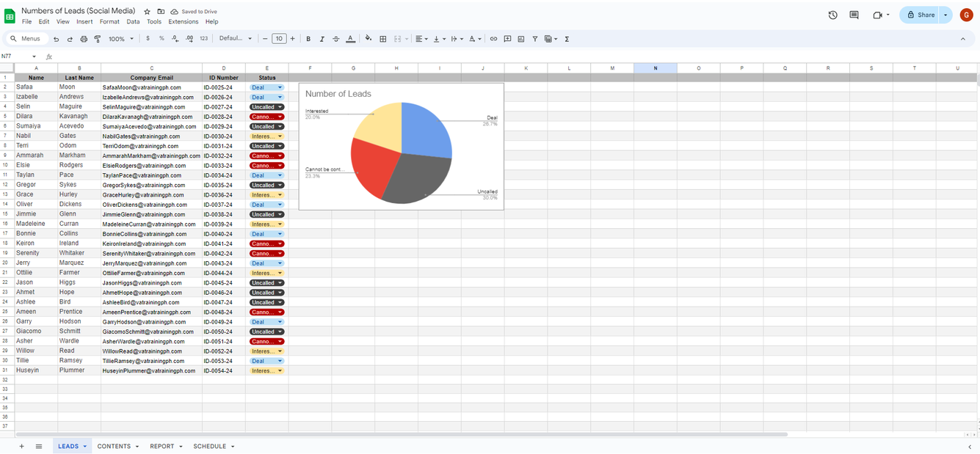This screenshot has width=980, height=454.
Task: Open the Google account avatar G
Action: [966, 15]
